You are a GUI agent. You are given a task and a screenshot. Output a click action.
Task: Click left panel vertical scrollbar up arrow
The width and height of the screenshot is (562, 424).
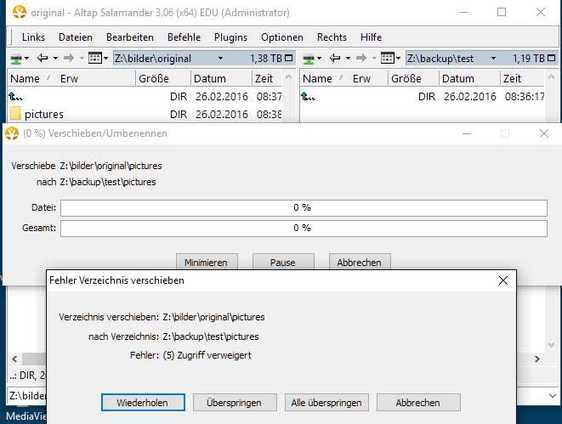tap(289, 77)
